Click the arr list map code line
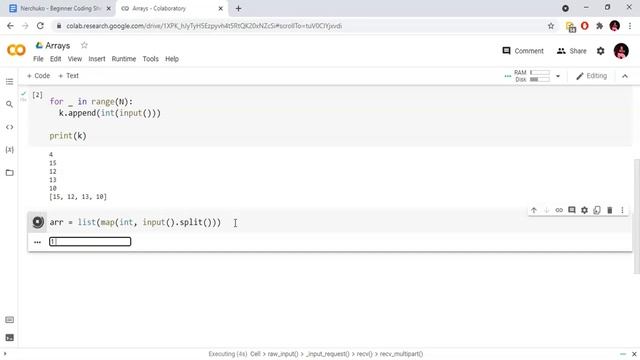Viewport: 640px width, 360px height. [135, 222]
